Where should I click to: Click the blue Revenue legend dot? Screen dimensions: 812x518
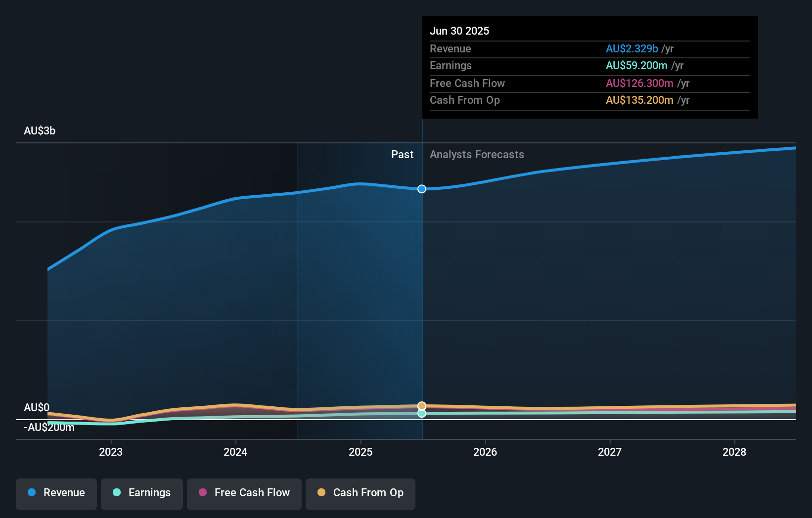point(31,493)
